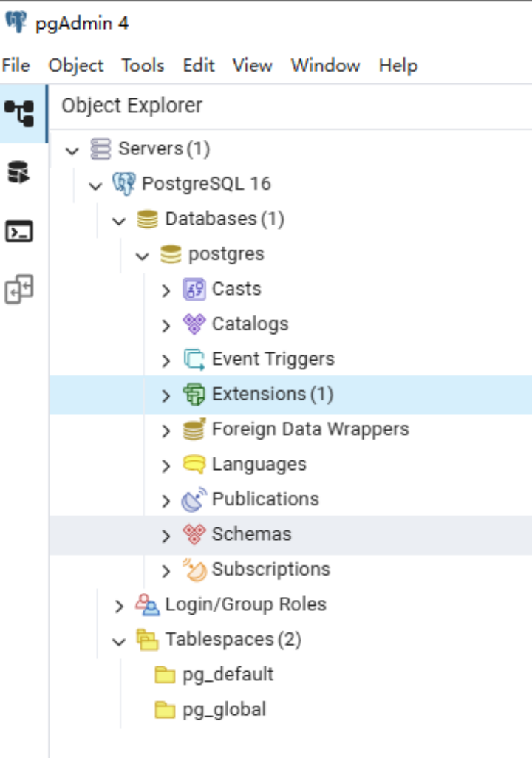Select the "Tablespaces (2)" label
Screen dimensions: 532x758
(x=233, y=640)
